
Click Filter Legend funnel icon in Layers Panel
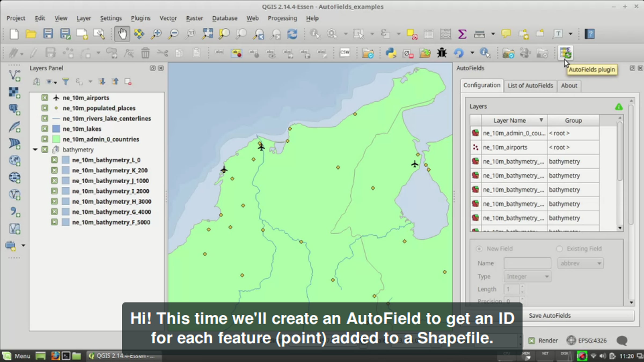65,82
